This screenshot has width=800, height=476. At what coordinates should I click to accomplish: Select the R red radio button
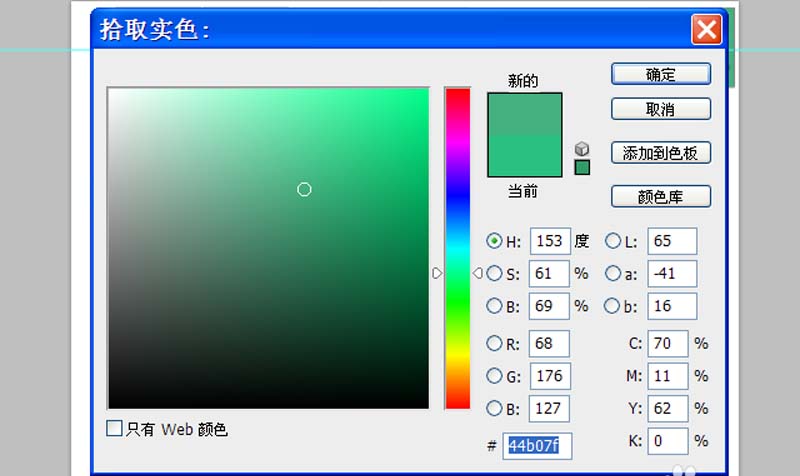[x=494, y=343]
